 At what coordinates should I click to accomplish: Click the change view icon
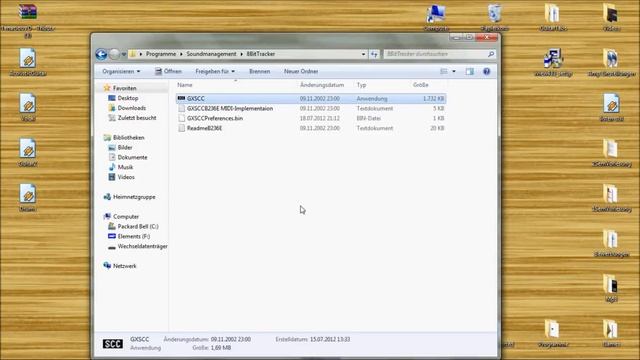click(444, 71)
